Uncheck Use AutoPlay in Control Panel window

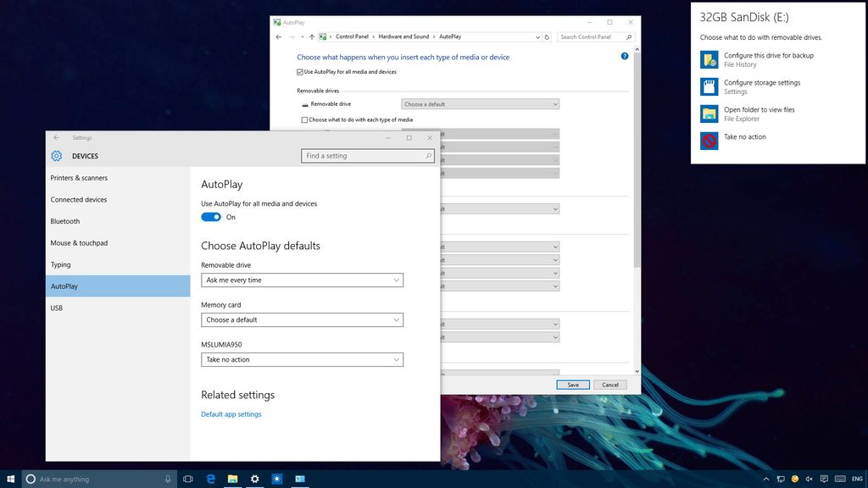click(x=301, y=71)
